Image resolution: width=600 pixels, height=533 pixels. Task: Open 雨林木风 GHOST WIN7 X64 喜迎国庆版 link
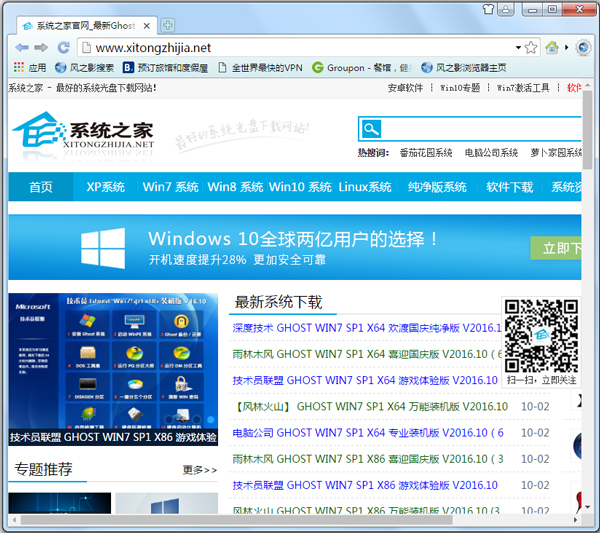367,354
